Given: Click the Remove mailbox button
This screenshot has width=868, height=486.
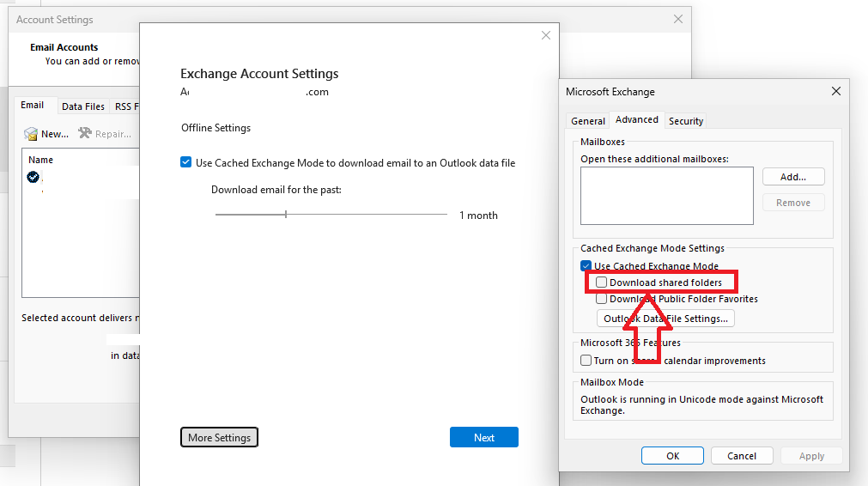Looking at the screenshot, I should (793, 203).
